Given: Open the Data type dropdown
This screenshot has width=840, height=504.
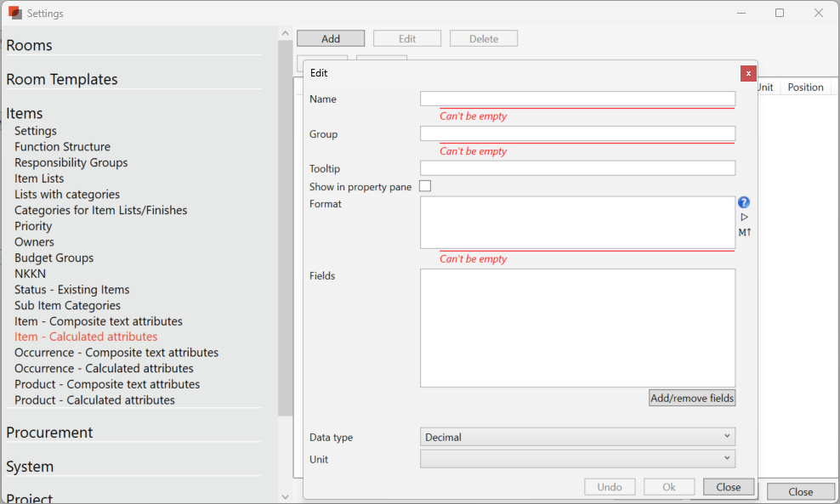Looking at the screenshot, I should click(x=577, y=437).
